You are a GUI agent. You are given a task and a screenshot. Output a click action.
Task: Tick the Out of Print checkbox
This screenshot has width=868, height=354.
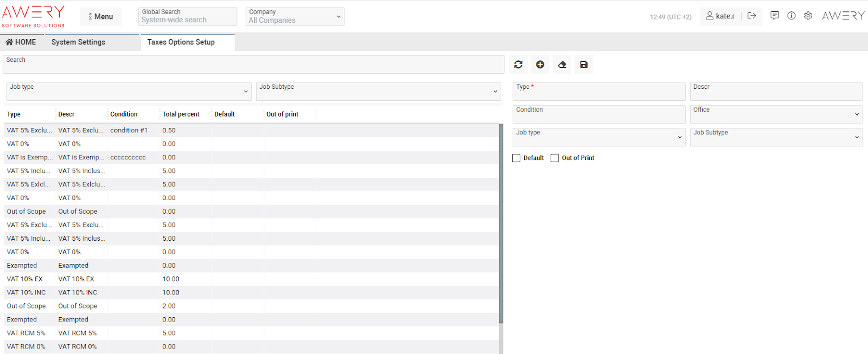click(x=554, y=158)
